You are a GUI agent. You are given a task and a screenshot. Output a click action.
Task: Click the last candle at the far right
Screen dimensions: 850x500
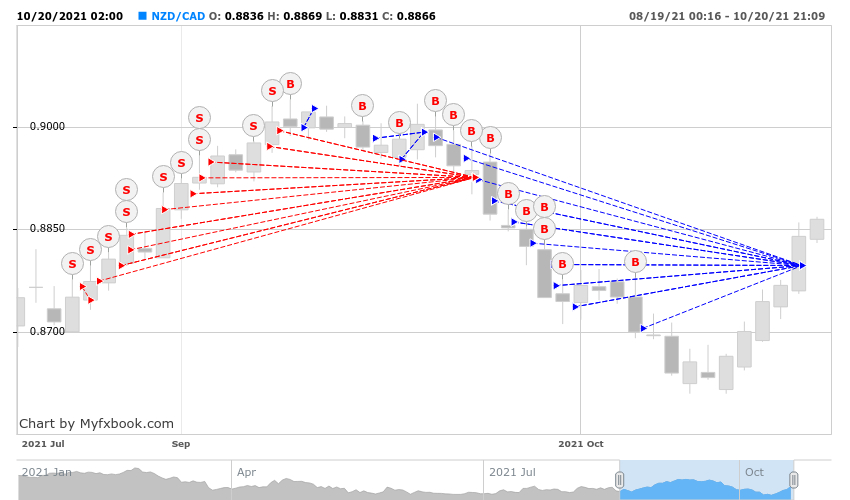pyautogui.click(x=817, y=229)
